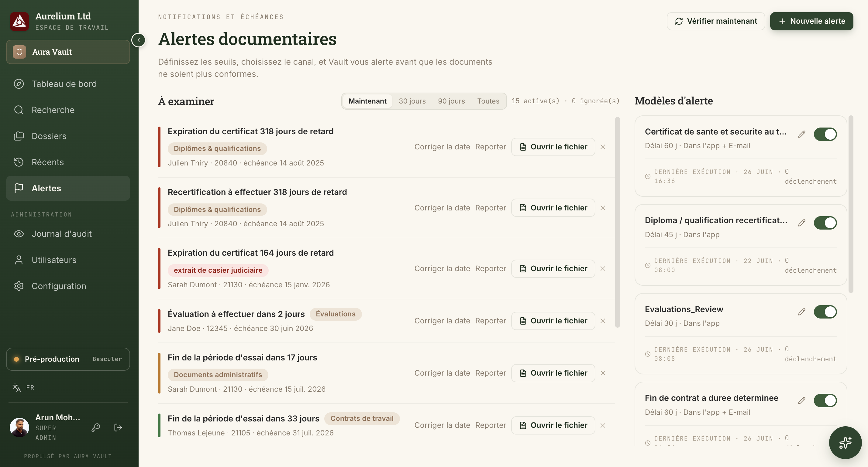Click the Documents administratifs tag
This screenshot has width=868, height=467.
[218, 374]
